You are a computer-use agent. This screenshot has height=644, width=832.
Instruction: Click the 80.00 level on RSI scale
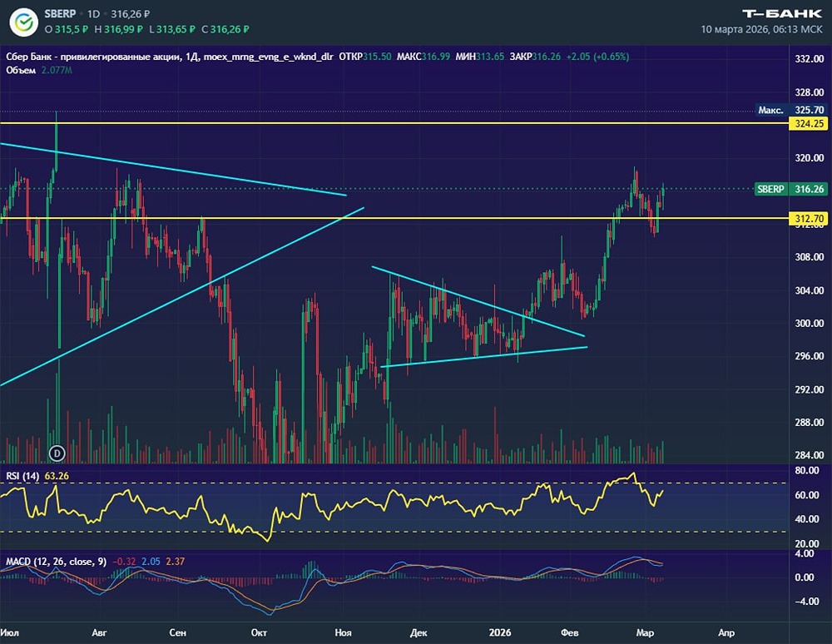pyautogui.click(x=806, y=470)
